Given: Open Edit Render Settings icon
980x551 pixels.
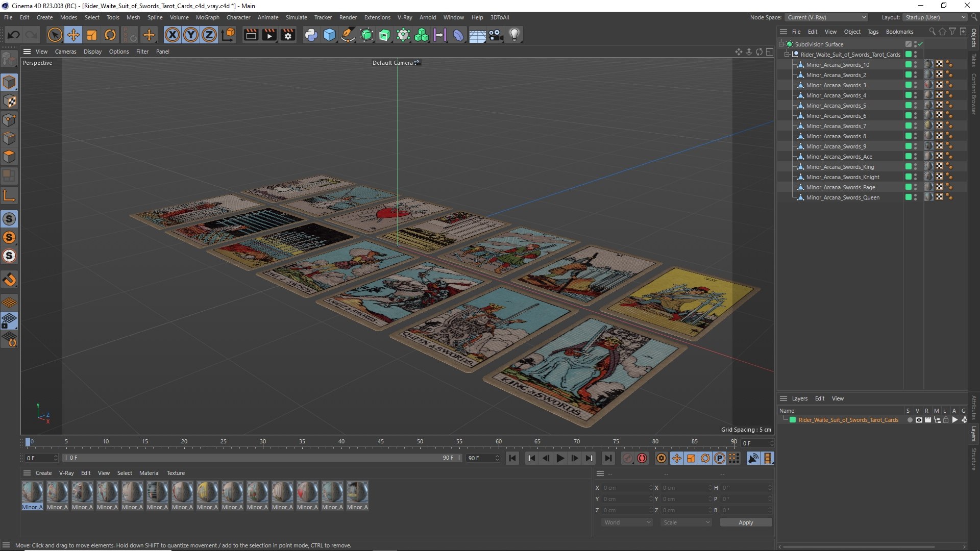Looking at the screenshot, I should point(288,35).
